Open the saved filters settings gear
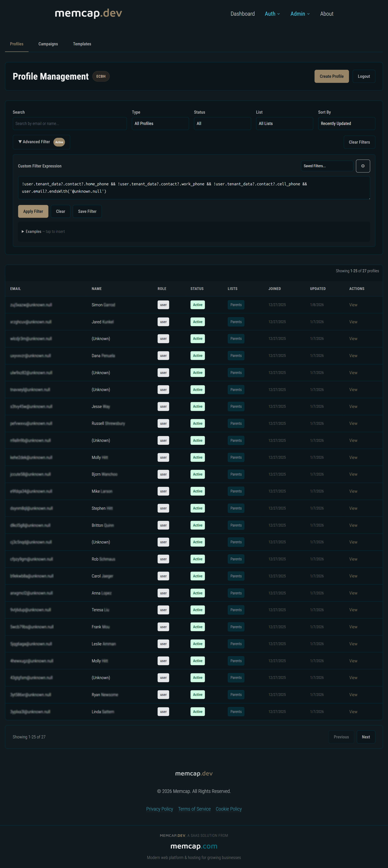 [363, 166]
